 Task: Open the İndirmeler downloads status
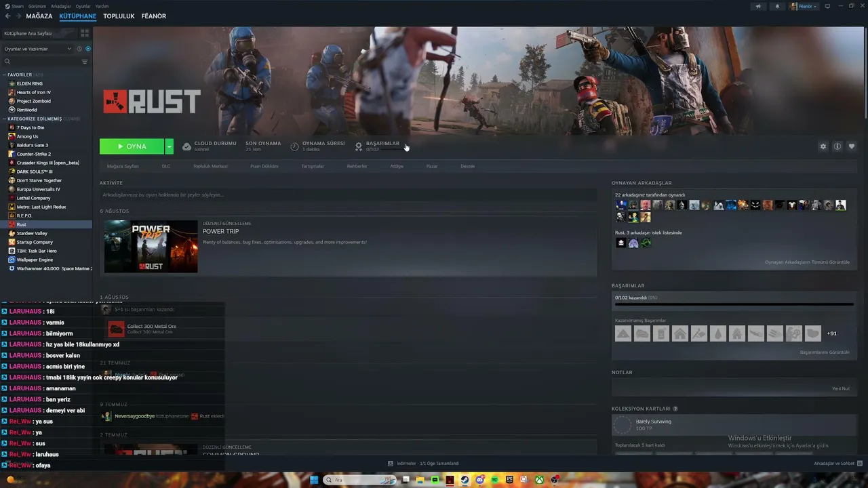tap(424, 464)
